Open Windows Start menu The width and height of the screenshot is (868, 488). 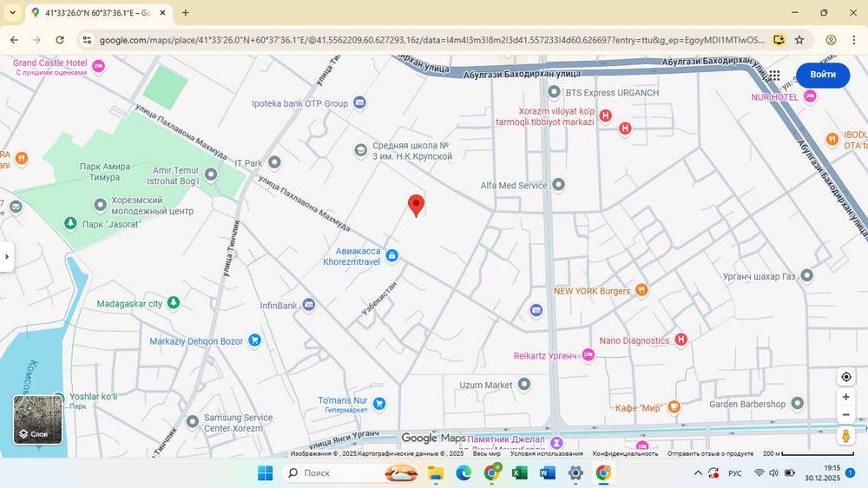pos(265,473)
